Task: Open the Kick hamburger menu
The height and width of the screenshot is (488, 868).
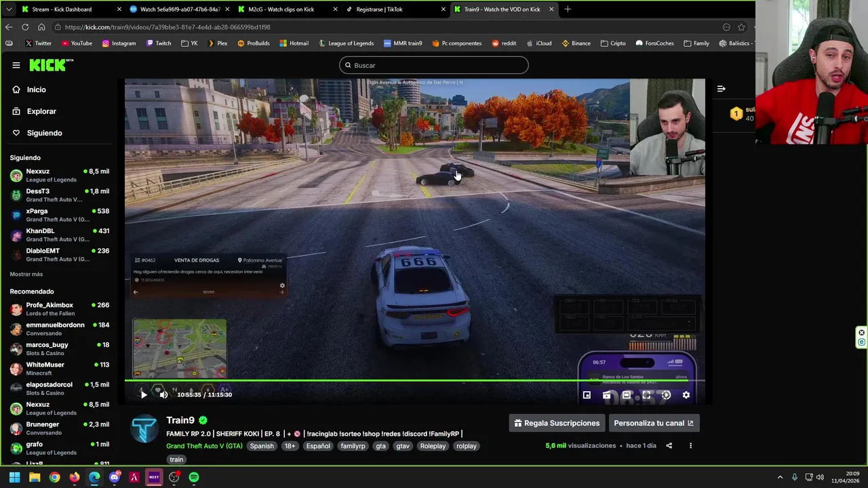Action: point(16,65)
